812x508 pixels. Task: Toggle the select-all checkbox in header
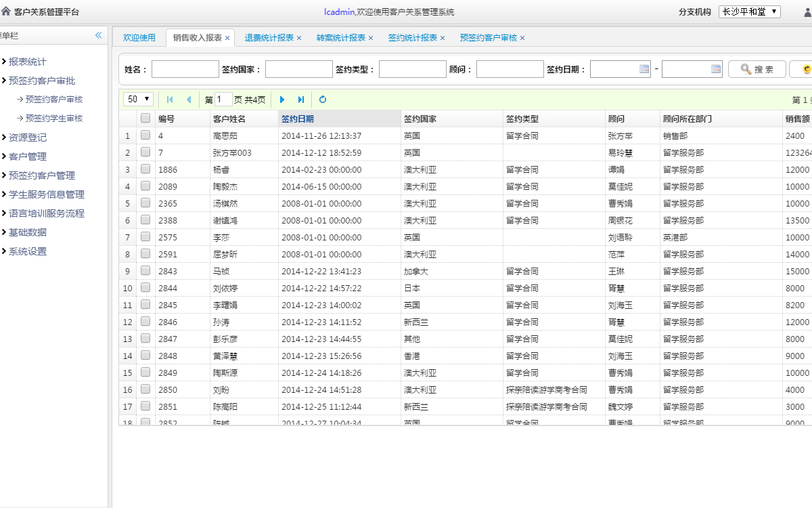click(x=145, y=119)
